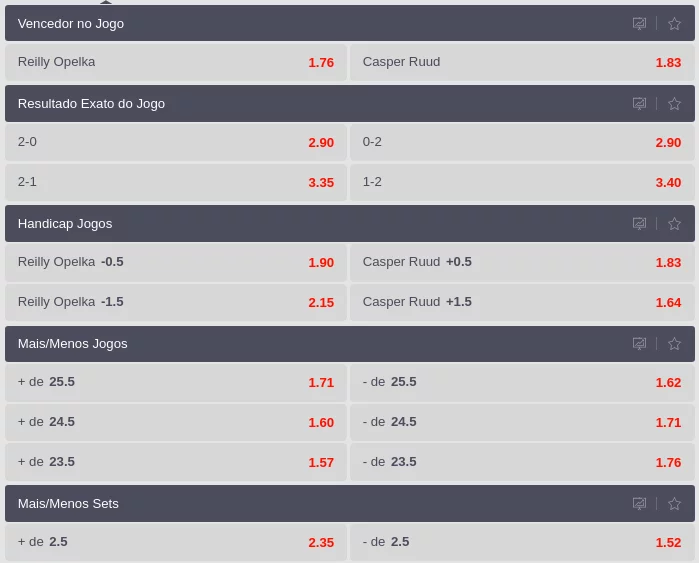Select Casper Ruud to win at 1.83
Viewport: 699px width, 563px height.
522,62
